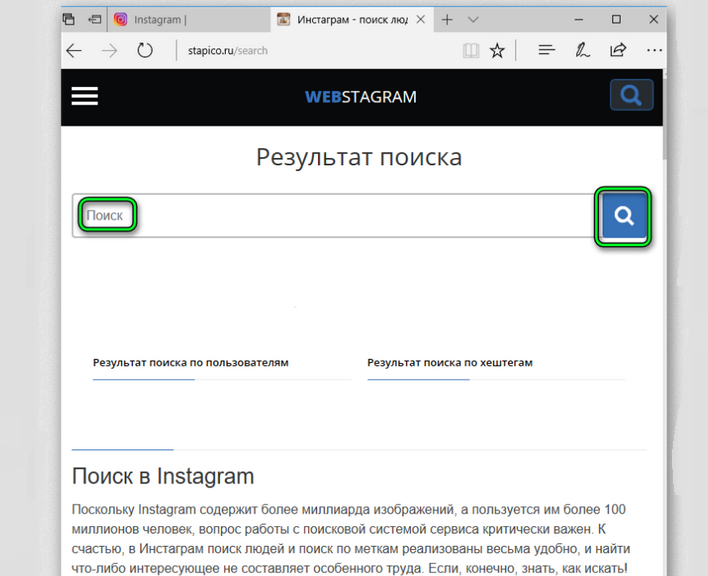This screenshot has width=708, height=576.
Task: Click the Поиск в Instagram heading
Action: coord(163,476)
